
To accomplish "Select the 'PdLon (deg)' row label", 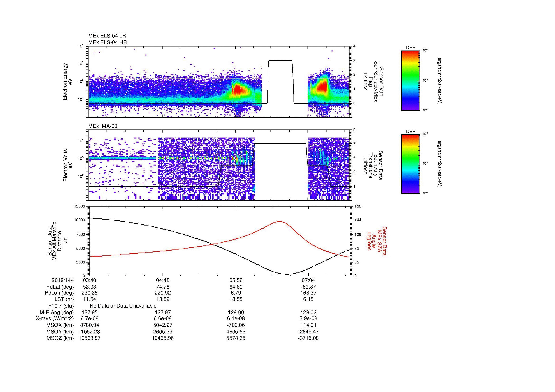I will click(x=59, y=293).
